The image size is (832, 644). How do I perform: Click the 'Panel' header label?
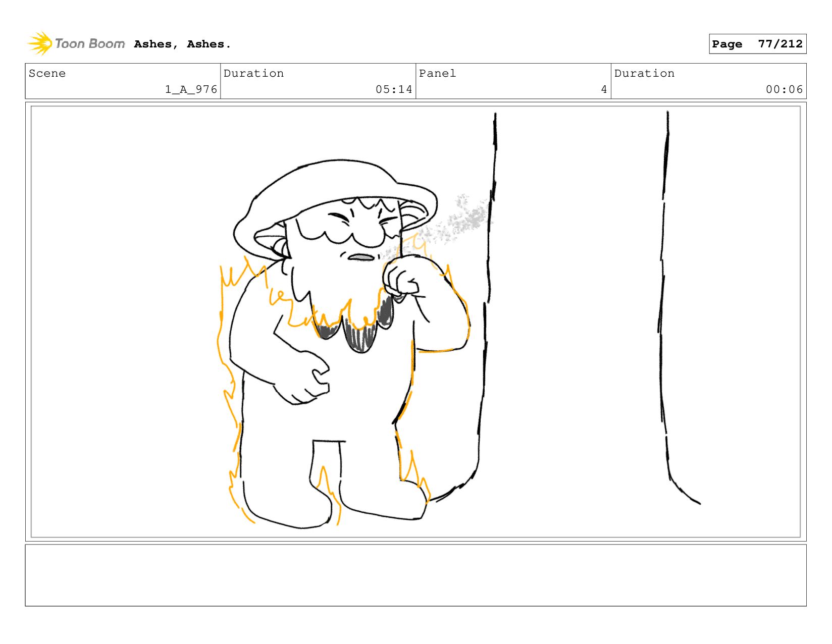(437, 73)
